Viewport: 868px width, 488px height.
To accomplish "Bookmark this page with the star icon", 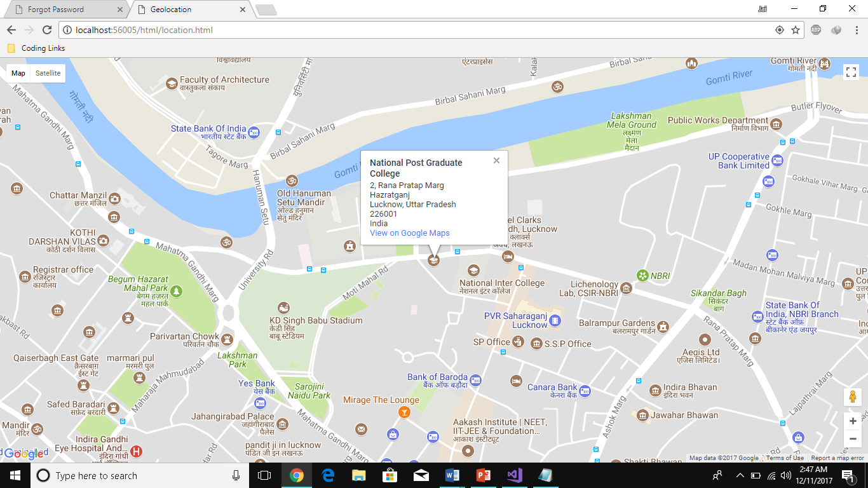I will (795, 30).
